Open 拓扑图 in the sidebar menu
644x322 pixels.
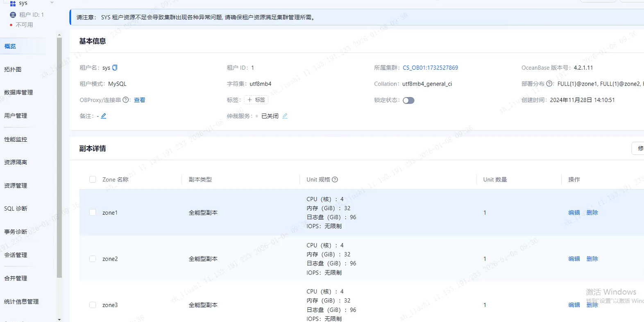tap(13, 70)
